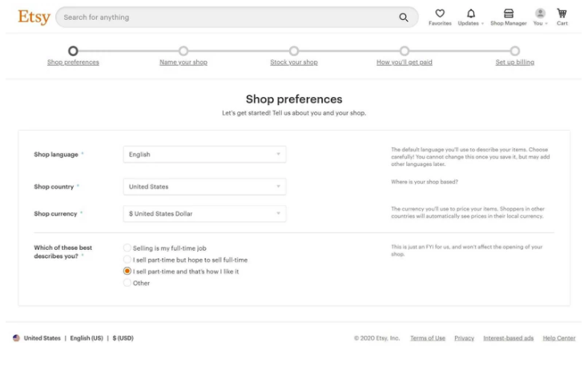Expand the You account dropdown arrow
This screenshot has height=371, width=588.
546,23
